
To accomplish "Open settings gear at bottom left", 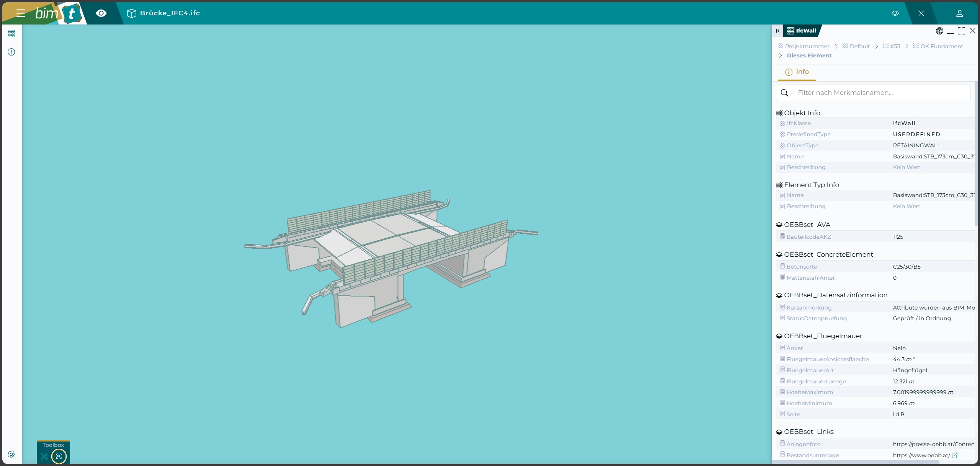I will (11, 455).
